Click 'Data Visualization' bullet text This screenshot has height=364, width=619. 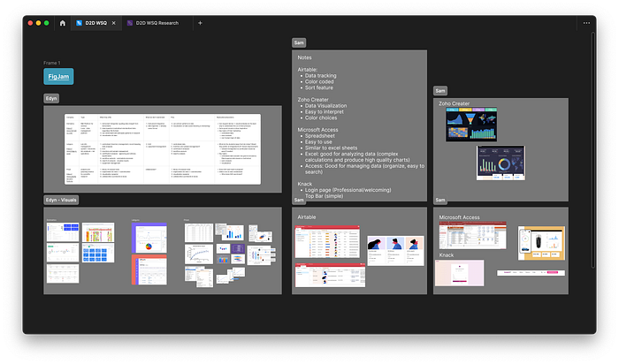coord(325,106)
